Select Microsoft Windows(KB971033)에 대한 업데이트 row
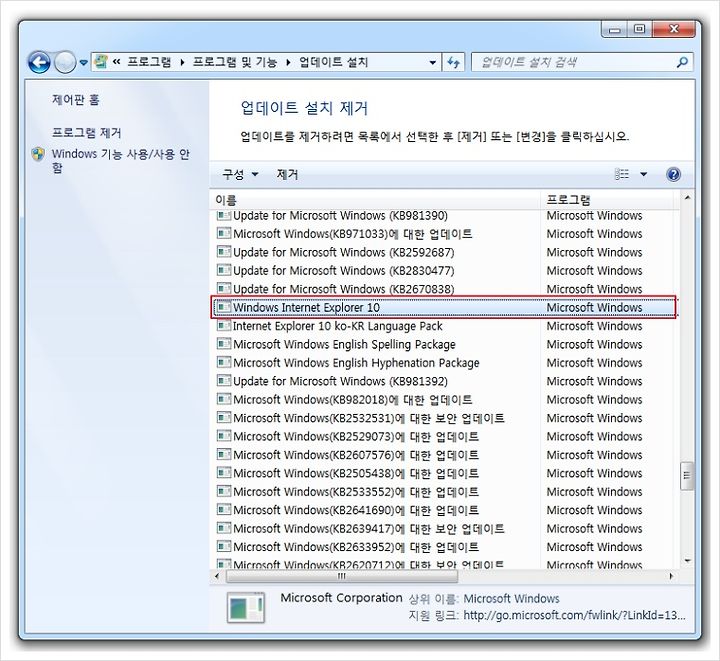The width and height of the screenshot is (720, 661). click(x=444, y=234)
